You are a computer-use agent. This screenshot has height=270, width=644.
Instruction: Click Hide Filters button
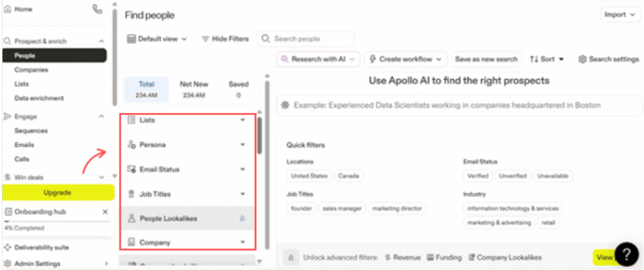point(225,39)
